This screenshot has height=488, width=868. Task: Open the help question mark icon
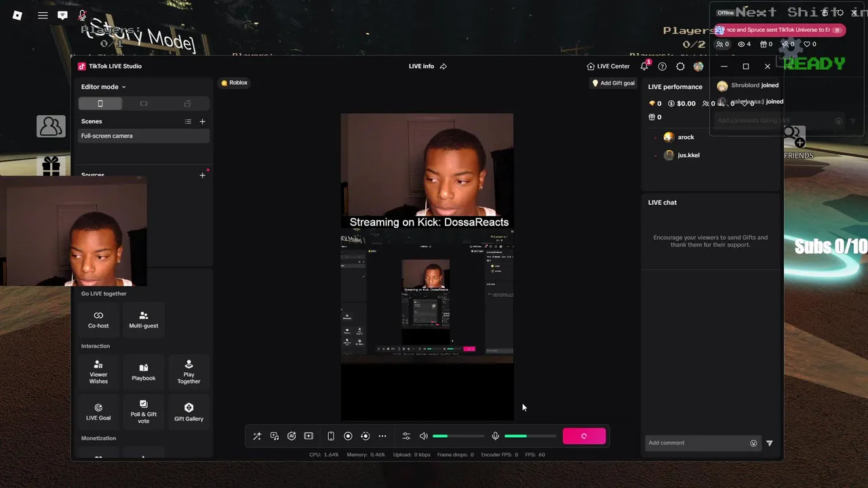(x=663, y=66)
